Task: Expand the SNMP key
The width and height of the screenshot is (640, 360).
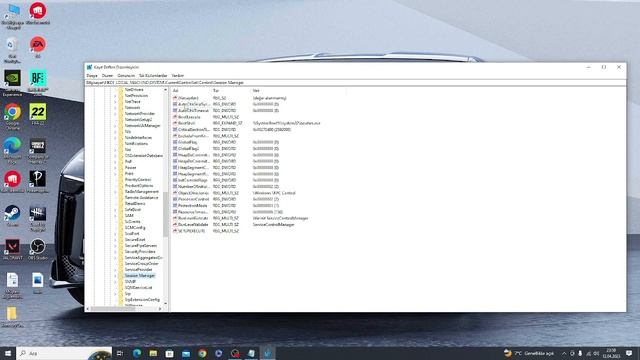Action: [115, 282]
